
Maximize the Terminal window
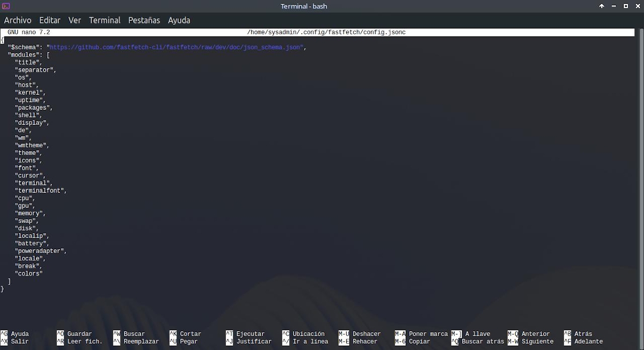pos(626,6)
